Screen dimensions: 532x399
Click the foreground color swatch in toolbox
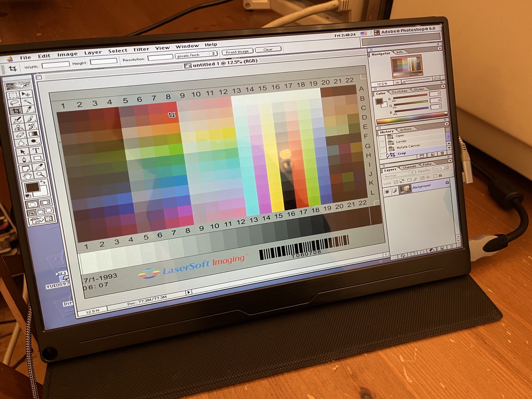(x=32, y=187)
